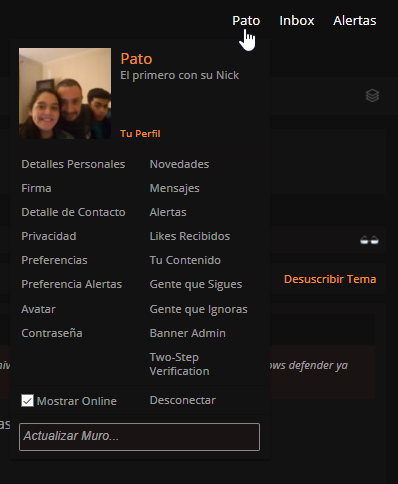Uncheck the Mostrar Online checkbox
The height and width of the screenshot is (484, 398).
27,401
